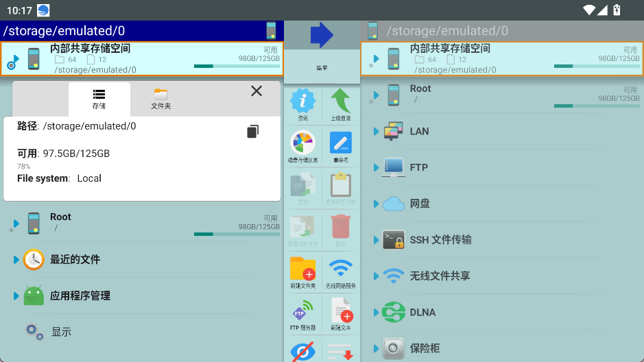The image size is (644, 362).
Task: Open 应用程序管理 app manager
Action: (x=80, y=295)
